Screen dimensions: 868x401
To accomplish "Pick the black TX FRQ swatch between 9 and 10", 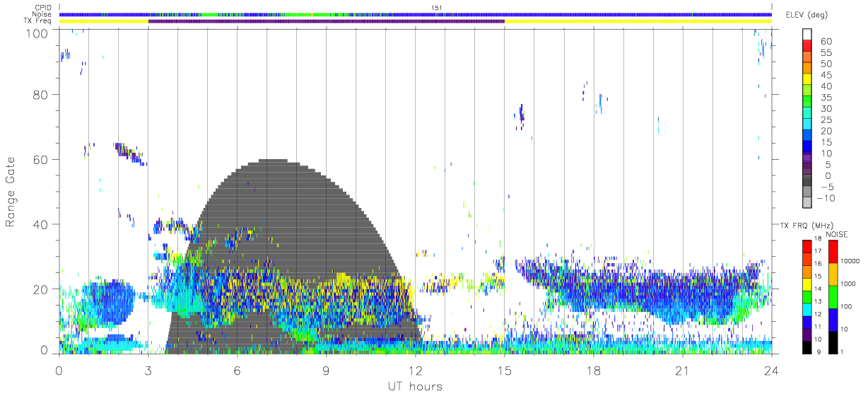I will pyautogui.click(x=806, y=347).
